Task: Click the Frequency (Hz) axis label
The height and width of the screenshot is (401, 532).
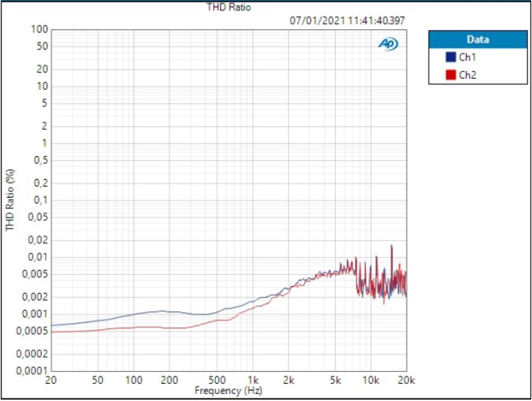Action: coord(229,391)
